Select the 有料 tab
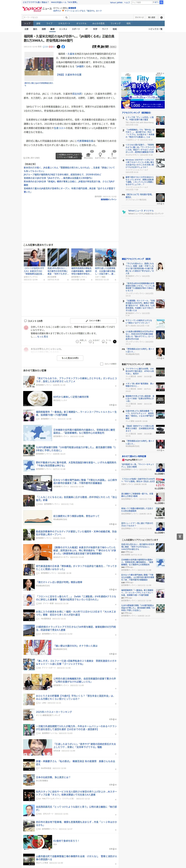The image size is (186, 868). 128,24
